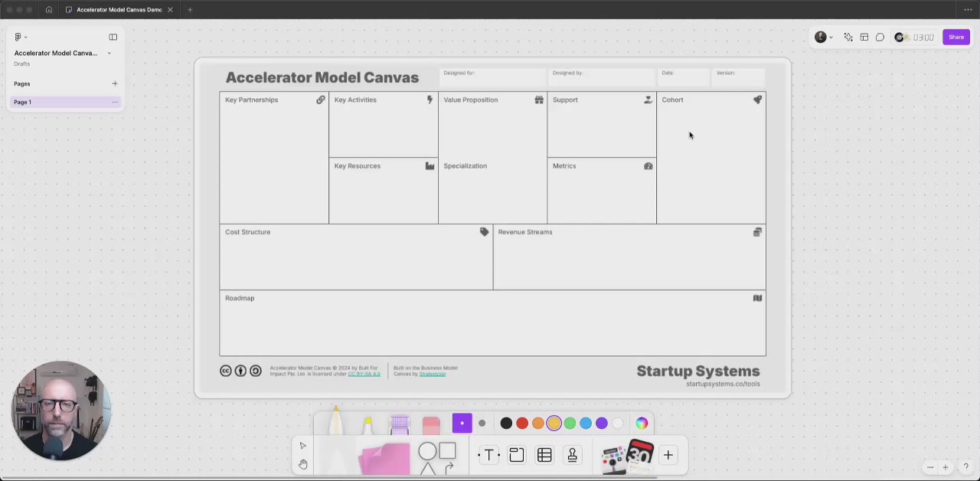Click the Version field

pos(739,77)
